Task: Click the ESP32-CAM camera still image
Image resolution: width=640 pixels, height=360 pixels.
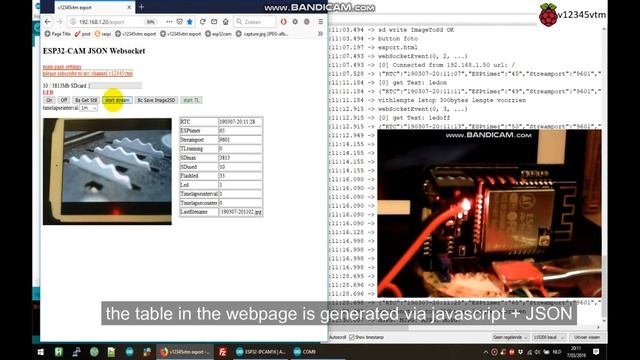Action: (x=107, y=171)
